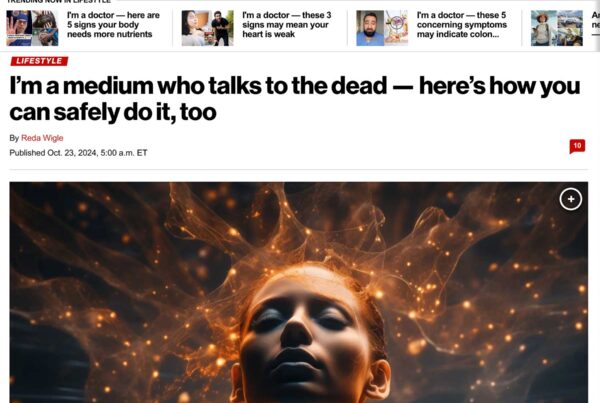Open the partially visible fourth trending headline
The image size is (600, 403).
[595, 20]
